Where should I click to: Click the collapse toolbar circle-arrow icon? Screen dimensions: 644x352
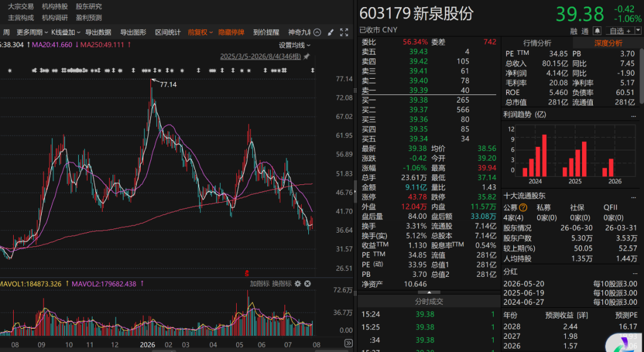[317, 32]
